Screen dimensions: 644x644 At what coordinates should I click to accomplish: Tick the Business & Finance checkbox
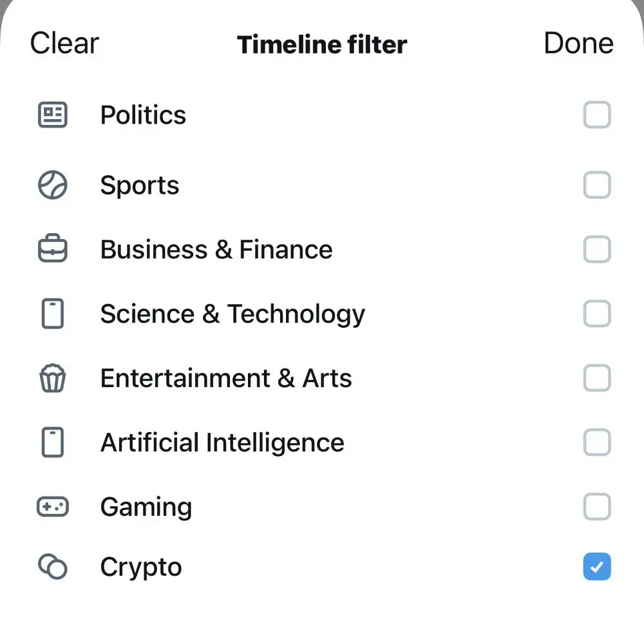(x=596, y=250)
